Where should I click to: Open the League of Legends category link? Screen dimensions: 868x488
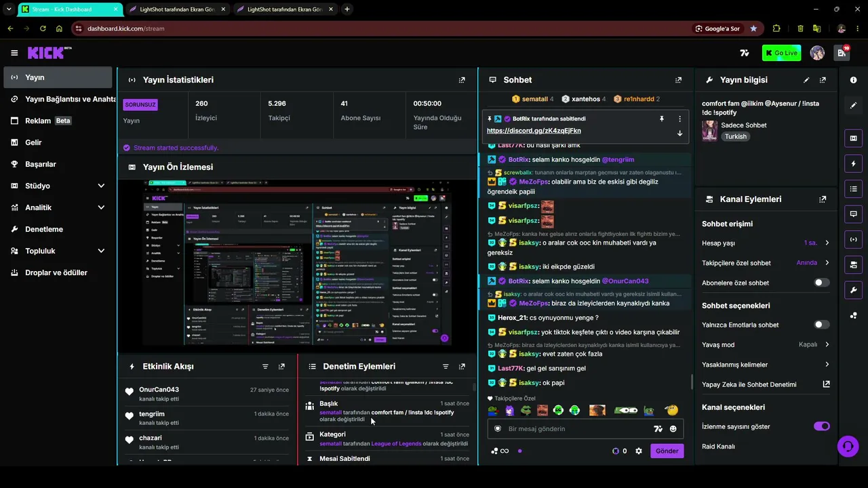click(x=396, y=444)
